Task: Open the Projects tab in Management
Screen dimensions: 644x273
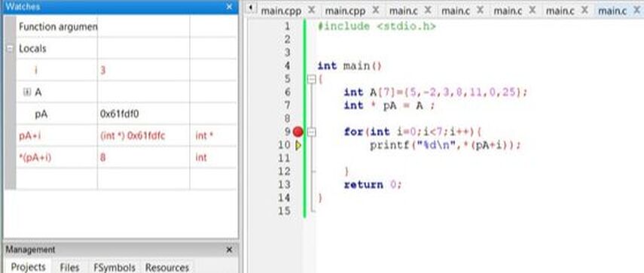Action: (x=28, y=267)
